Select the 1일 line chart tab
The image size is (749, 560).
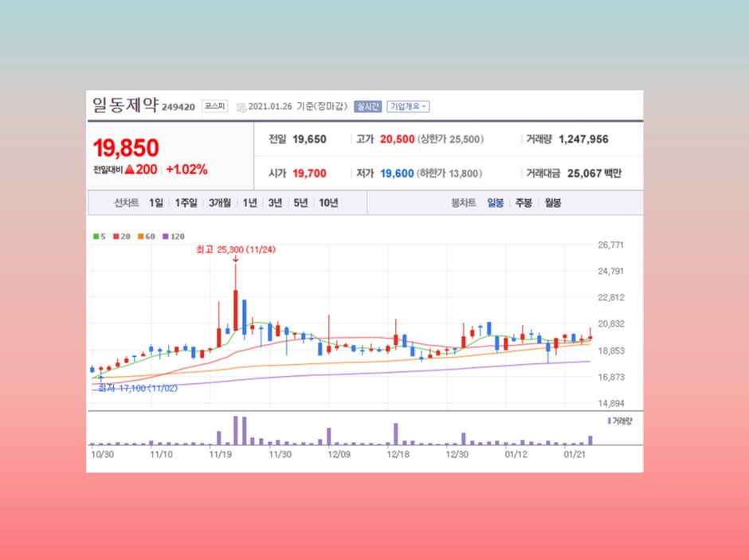click(155, 203)
